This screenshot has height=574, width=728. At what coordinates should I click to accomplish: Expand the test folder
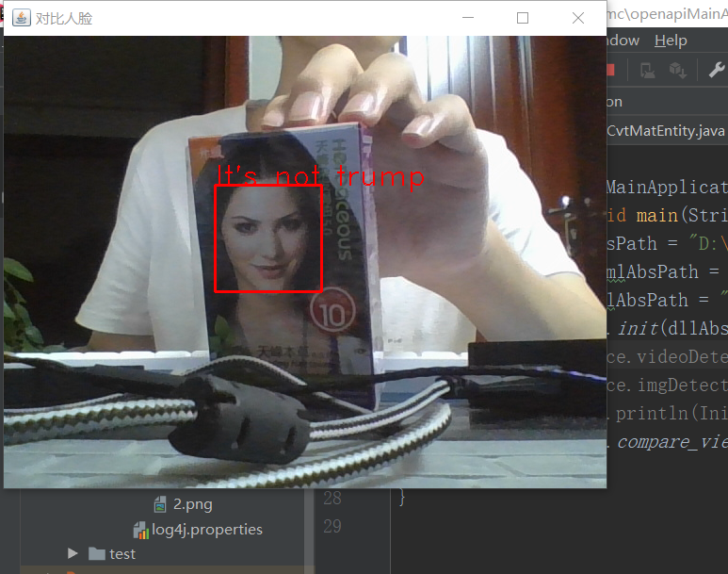pyautogui.click(x=72, y=553)
